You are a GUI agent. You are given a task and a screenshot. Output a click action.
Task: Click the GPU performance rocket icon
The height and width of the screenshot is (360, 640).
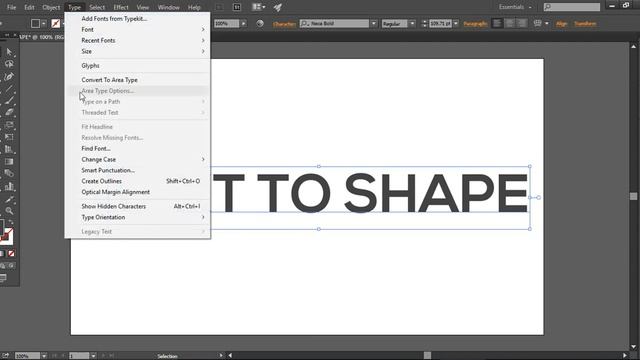[x=278, y=7]
